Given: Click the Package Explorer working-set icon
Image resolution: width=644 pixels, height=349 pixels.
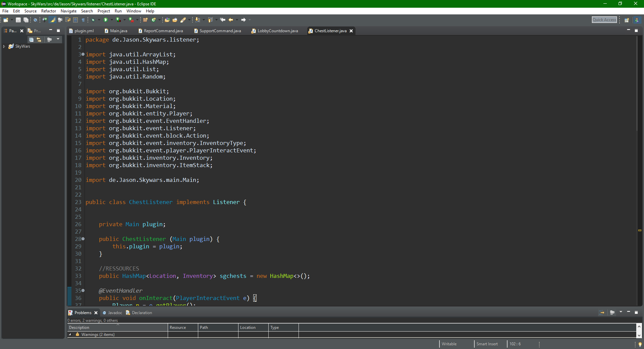Looking at the screenshot, I should (49, 40).
